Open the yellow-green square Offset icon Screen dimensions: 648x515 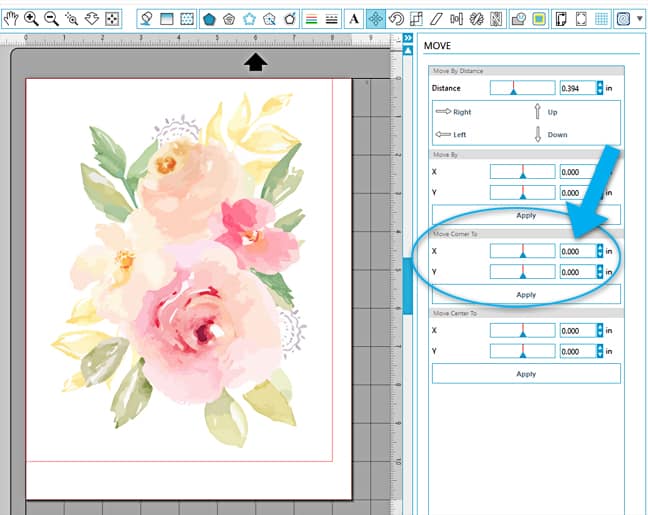click(539, 19)
